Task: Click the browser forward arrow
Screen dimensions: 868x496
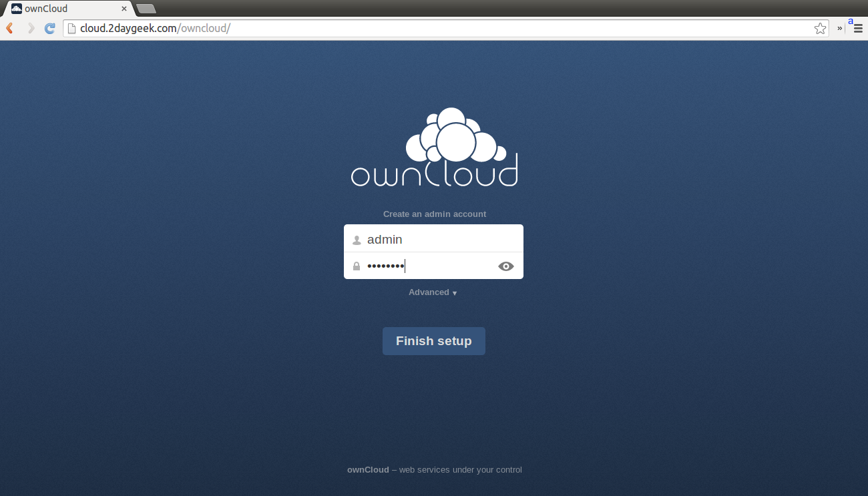Action: tap(30, 28)
